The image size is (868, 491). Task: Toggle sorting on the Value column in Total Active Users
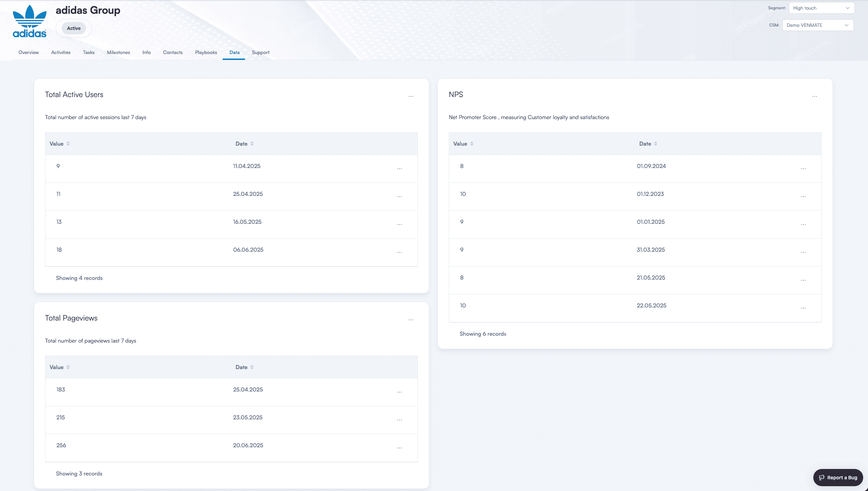click(x=68, y=144)
